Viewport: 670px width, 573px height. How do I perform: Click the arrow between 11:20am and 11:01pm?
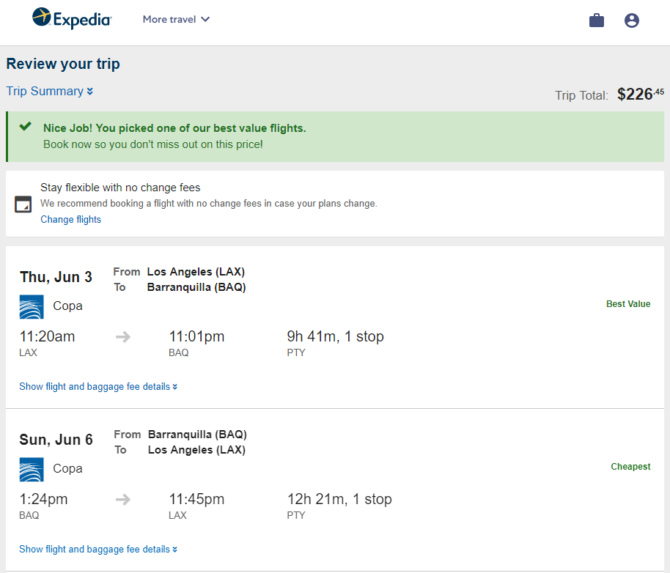pos(123,337)
